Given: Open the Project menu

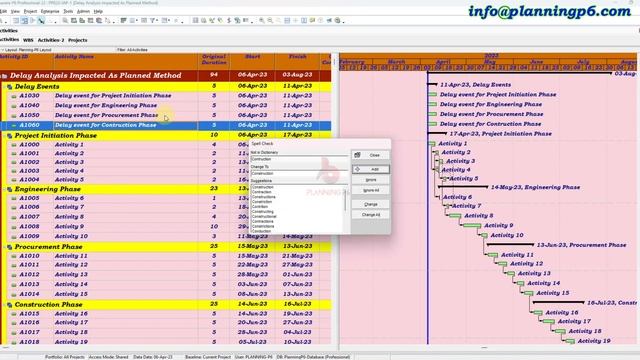Looking at the screenshot, I should [30, 11].
